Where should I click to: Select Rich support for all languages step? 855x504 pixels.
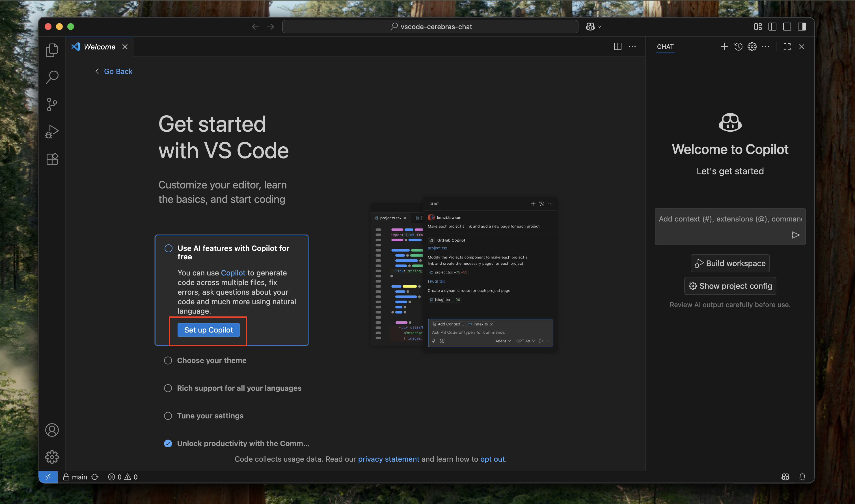point(239,388)
